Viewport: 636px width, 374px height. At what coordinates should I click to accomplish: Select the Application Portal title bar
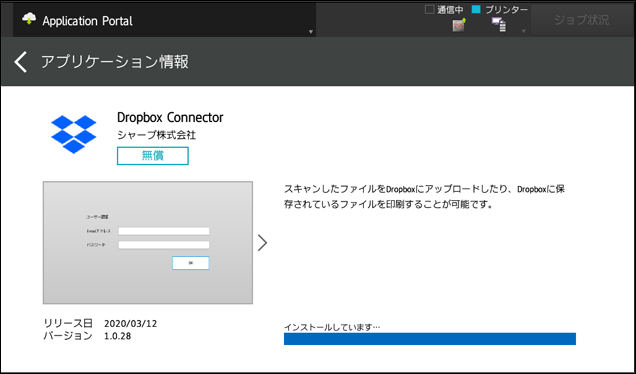click(164, 20)
